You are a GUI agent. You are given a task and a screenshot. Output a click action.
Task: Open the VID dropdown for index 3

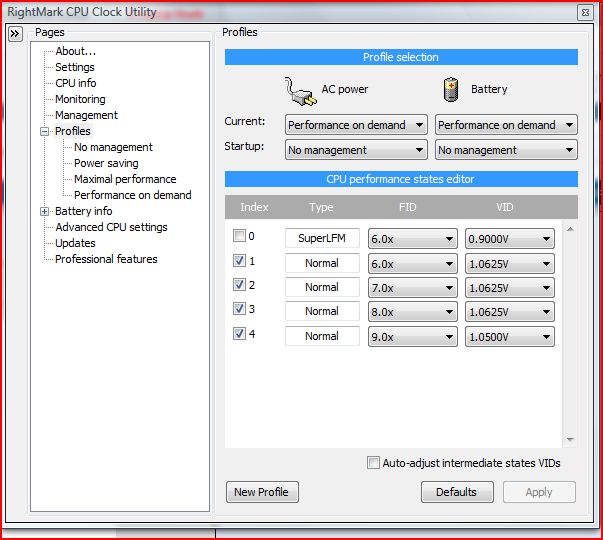[510, 312]
